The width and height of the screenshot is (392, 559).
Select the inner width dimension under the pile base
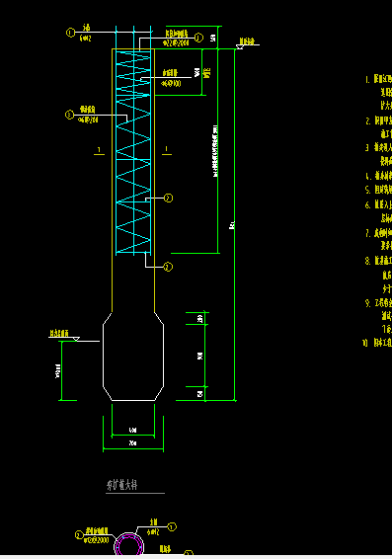click(x=133, y=431)
